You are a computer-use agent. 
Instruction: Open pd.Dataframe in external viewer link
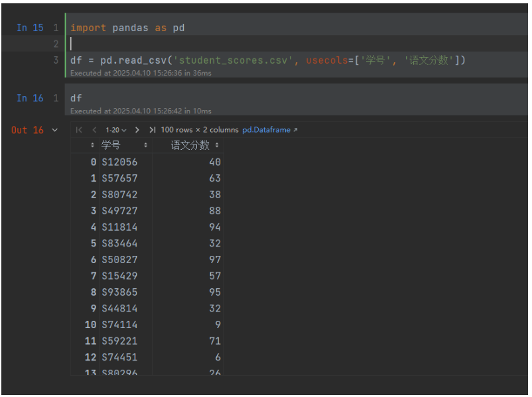pyautogui.click(x=270, y=130)
